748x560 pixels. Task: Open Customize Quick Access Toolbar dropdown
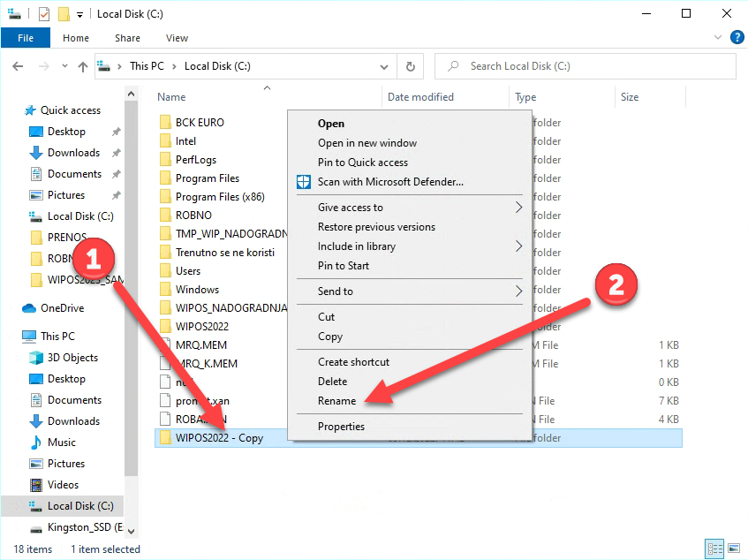pos(79,14)
